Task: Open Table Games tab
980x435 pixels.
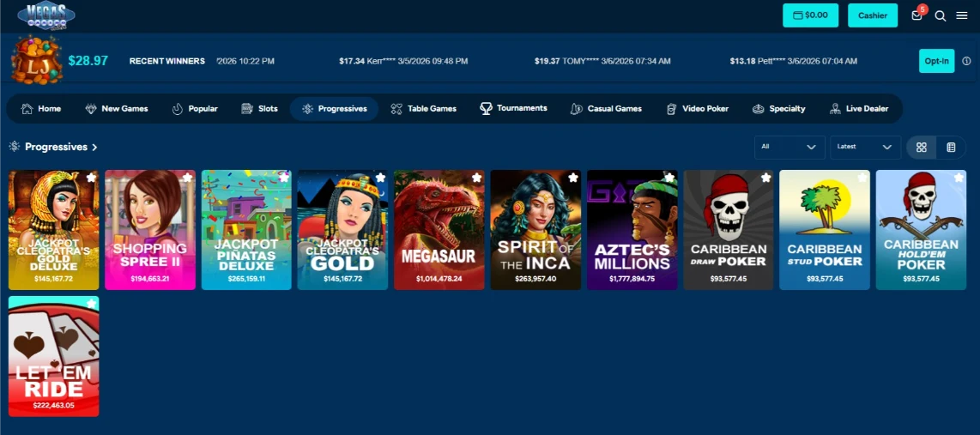Action: pyautogui.click(x=424, y=109)
